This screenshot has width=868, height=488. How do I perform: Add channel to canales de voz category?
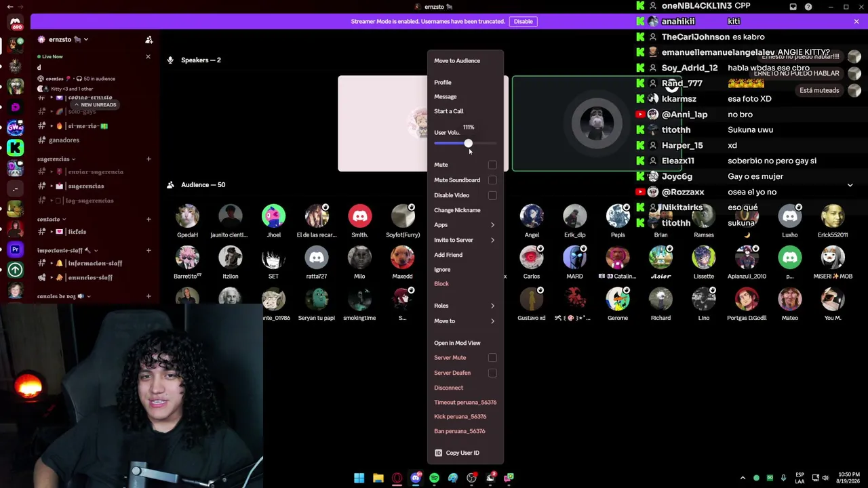[149, 296]
